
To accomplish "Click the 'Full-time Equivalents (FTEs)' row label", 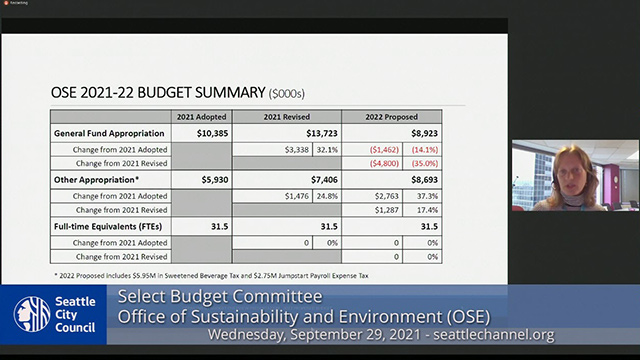I will pos(108,226).
